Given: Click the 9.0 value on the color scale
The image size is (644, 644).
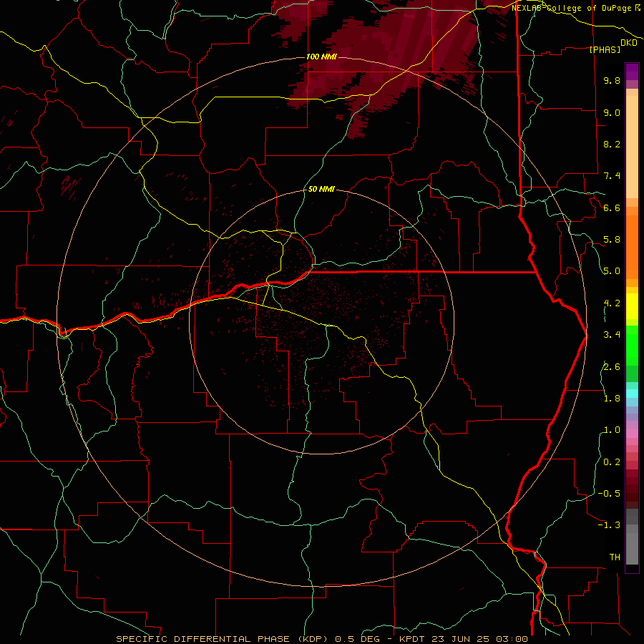Looking at the screenshot, I should click(x=612, y=113).
